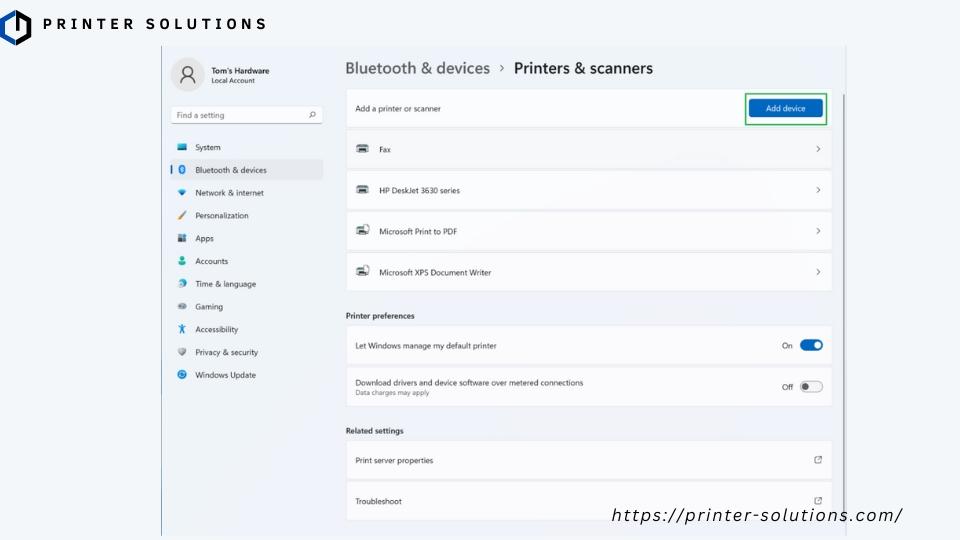Image resolution: width=960 pixels, height=540 pixels.
Task: Click the Privacy & security shield icon
Action: 182,352
